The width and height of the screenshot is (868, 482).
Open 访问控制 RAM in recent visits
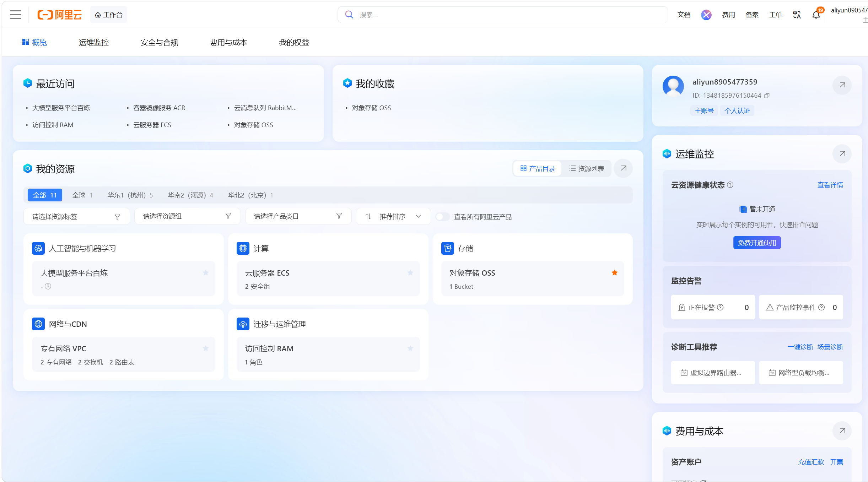[53, 125]
